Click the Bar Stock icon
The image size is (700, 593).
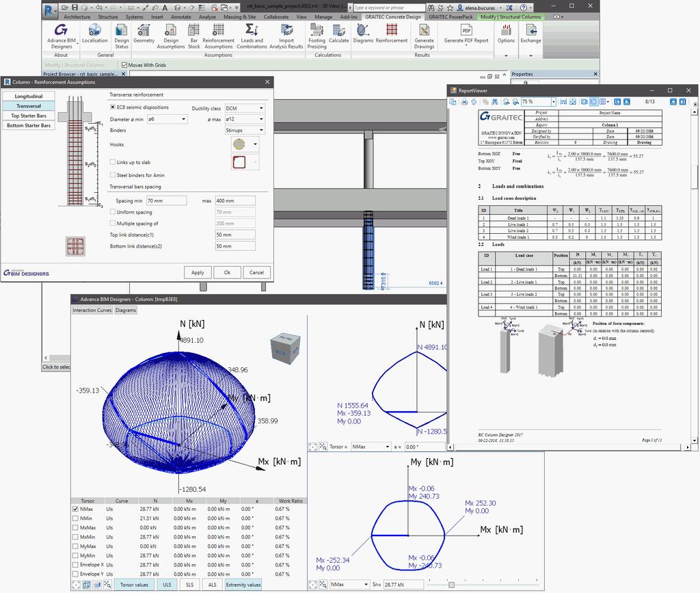pos(193,30)
